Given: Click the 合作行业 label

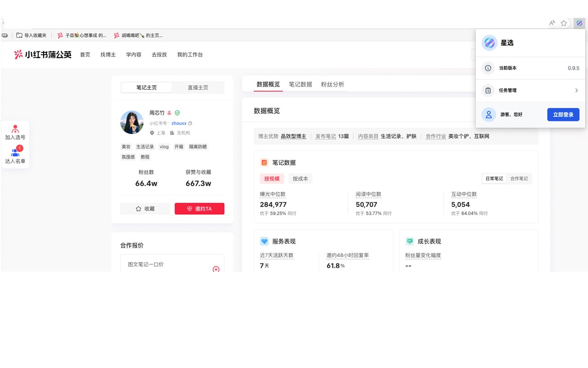Looking at the screenshot, I should pos(436,137).
